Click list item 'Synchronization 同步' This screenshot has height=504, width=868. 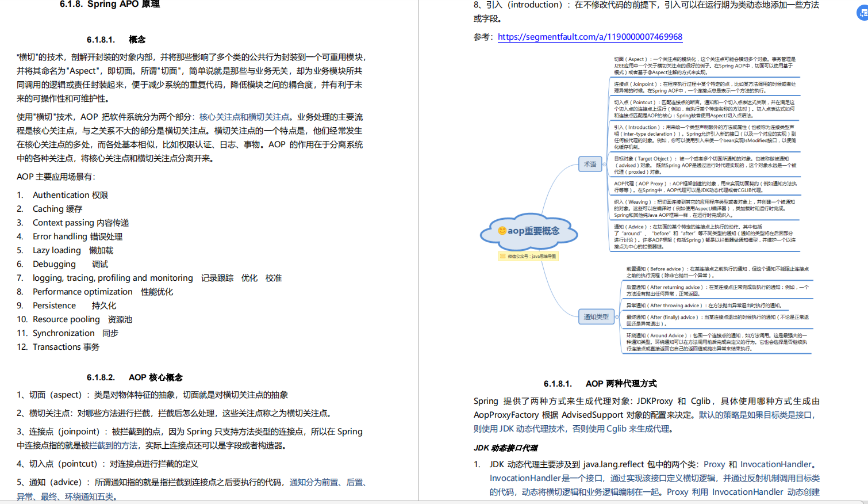pos(75,333)
